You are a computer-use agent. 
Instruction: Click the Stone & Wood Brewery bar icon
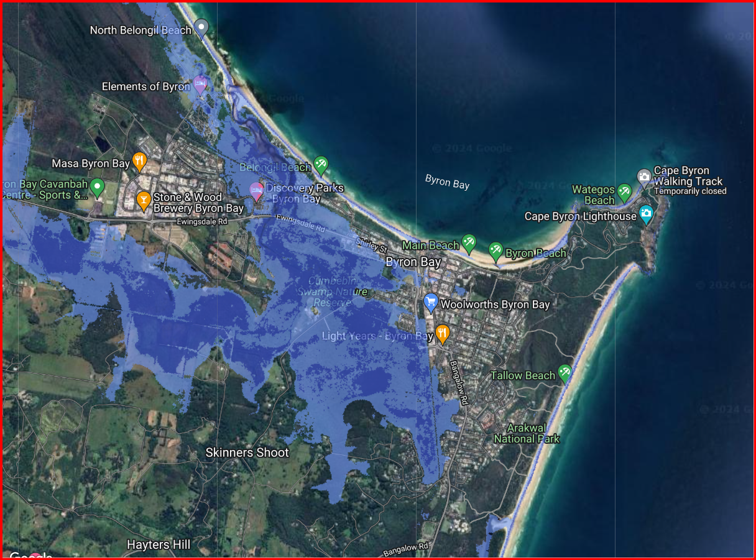click(x=144, y=200)
